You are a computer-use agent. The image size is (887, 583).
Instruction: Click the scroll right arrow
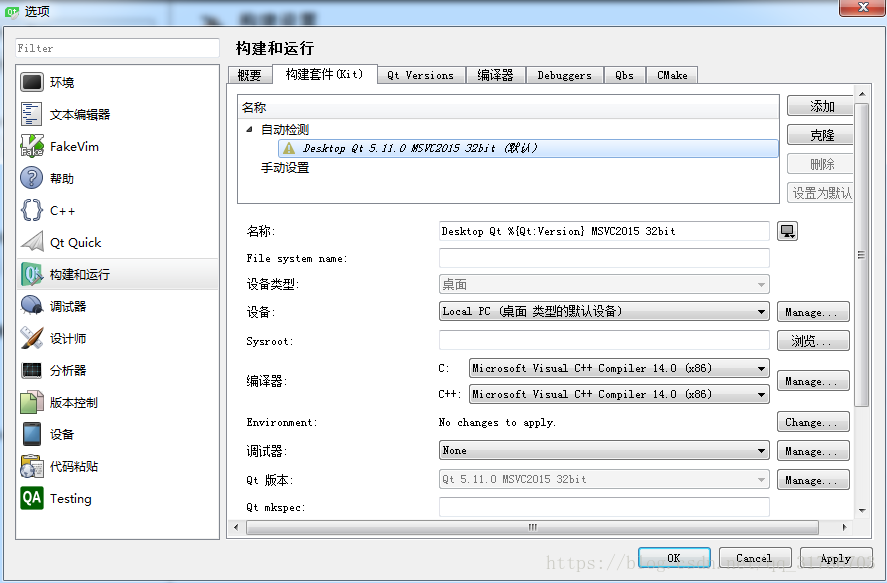(x=845, y=528)
